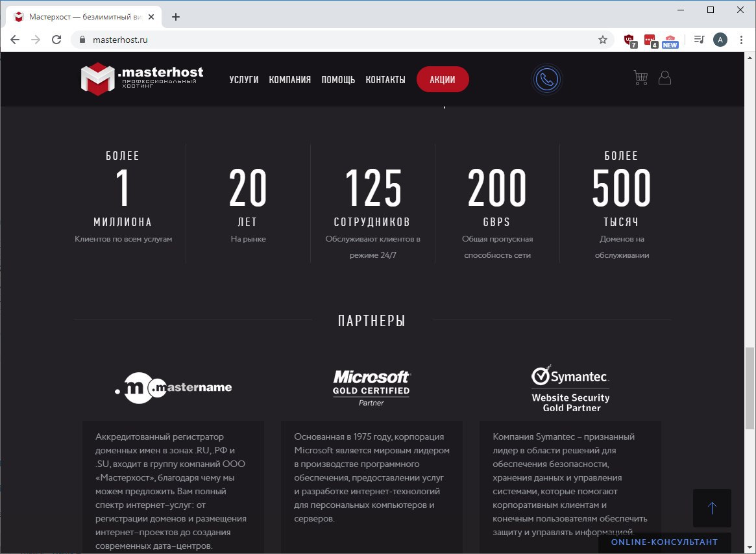Click the Microsoft Gold Certified logo
Viewport: 756px width, 554px height.
click(x=371, y=388)
